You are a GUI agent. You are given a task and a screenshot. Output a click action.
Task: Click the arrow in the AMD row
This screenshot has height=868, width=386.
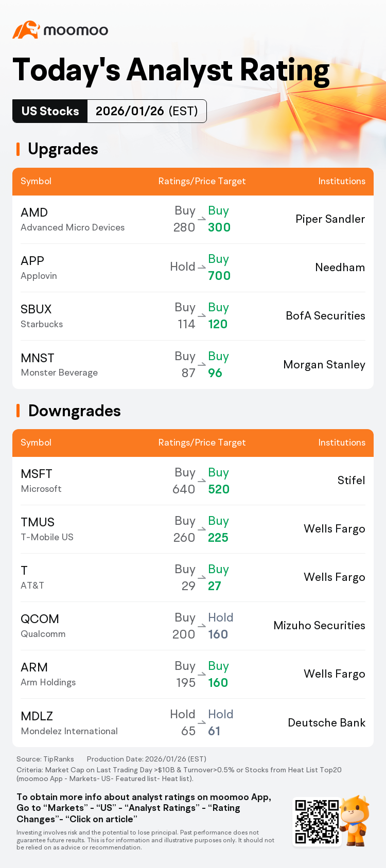(x=202, y=219)
